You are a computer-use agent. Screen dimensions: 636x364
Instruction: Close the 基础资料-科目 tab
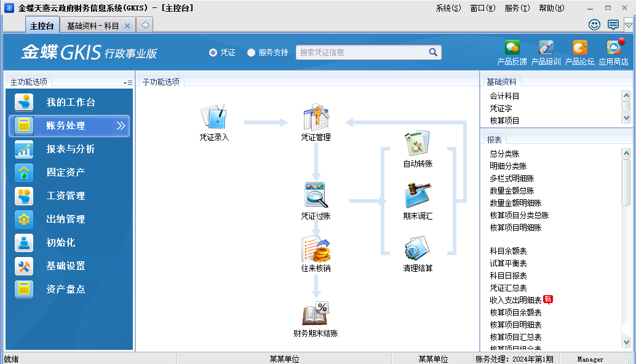coord(127,26)
